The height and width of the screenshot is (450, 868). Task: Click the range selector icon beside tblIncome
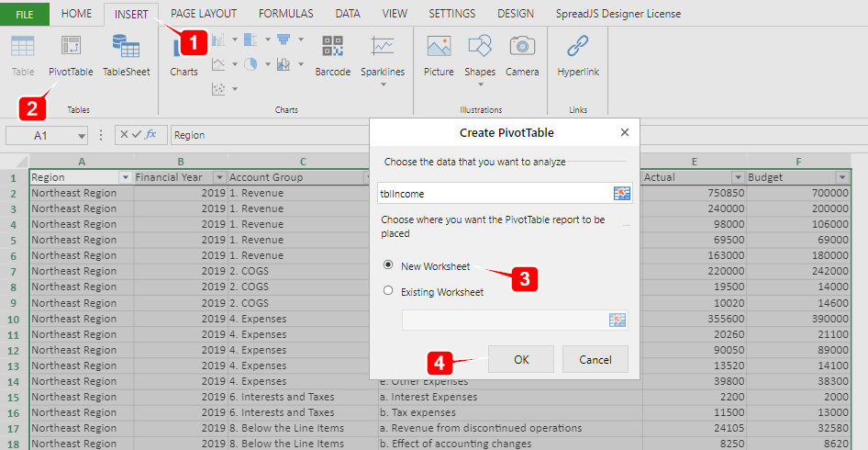[x=623, y=193]
